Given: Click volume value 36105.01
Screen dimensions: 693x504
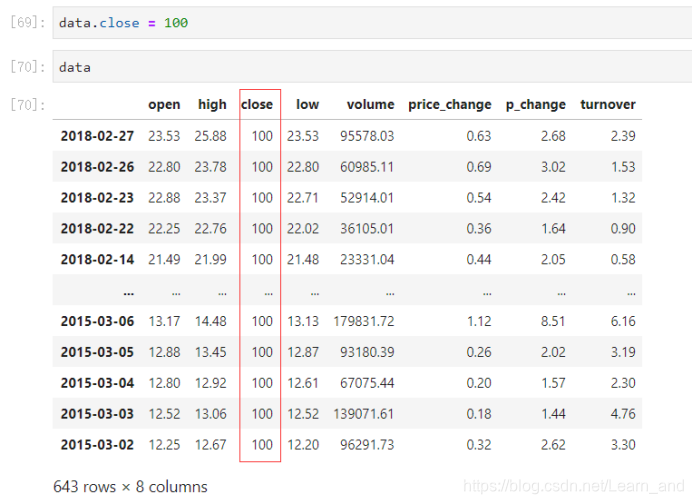Looking at the screenshot, I should point(367,229).
